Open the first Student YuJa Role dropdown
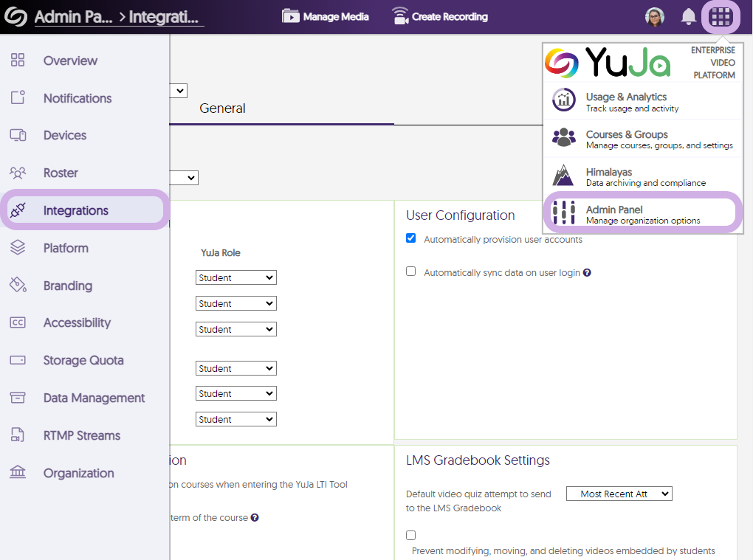The image size is (753, 560). click(235, 277)
